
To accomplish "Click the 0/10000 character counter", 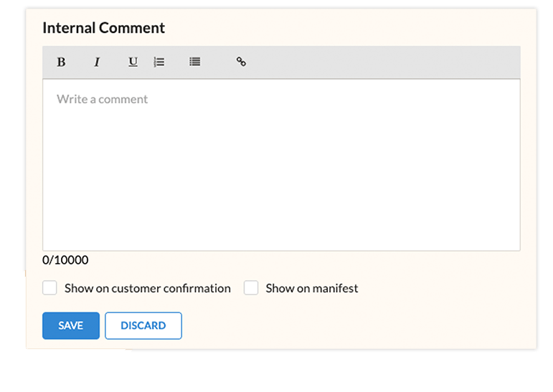I will pos(65,260).
